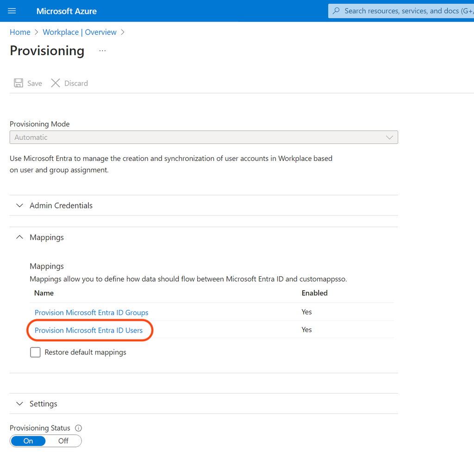The image size is (474, 476).
Task: Click the Provisioning page title
Action: (47, 51)
